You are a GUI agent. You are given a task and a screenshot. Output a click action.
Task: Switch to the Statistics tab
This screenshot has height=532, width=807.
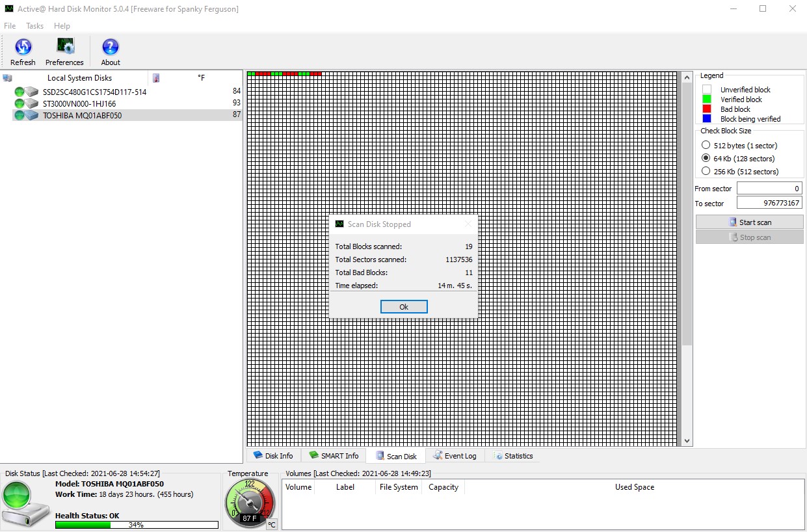(x=513, y=455)
